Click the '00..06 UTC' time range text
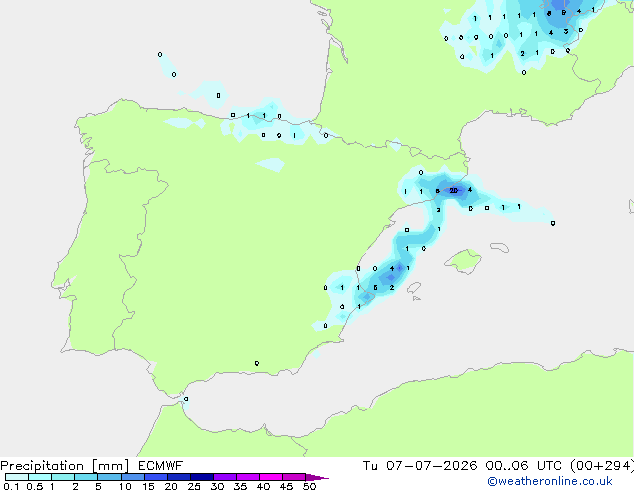Screen dimensions: 634x490 (x=524, y=466)
